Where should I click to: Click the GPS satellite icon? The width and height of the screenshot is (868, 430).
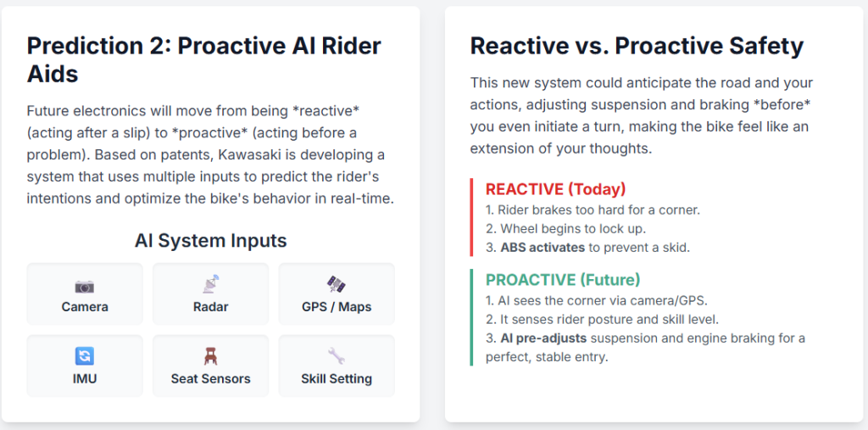tap(337, 285)
